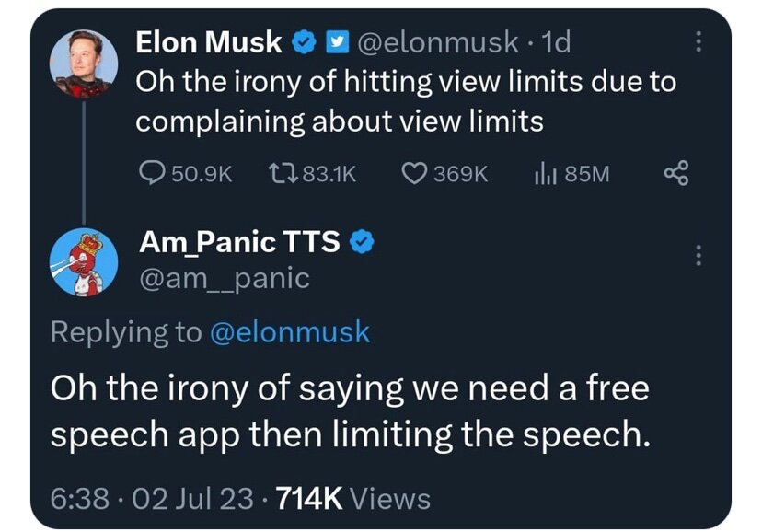Open view analytics bar chart icon
The height and width of the screenshot is (532, 762).
[x=544, y=172]
